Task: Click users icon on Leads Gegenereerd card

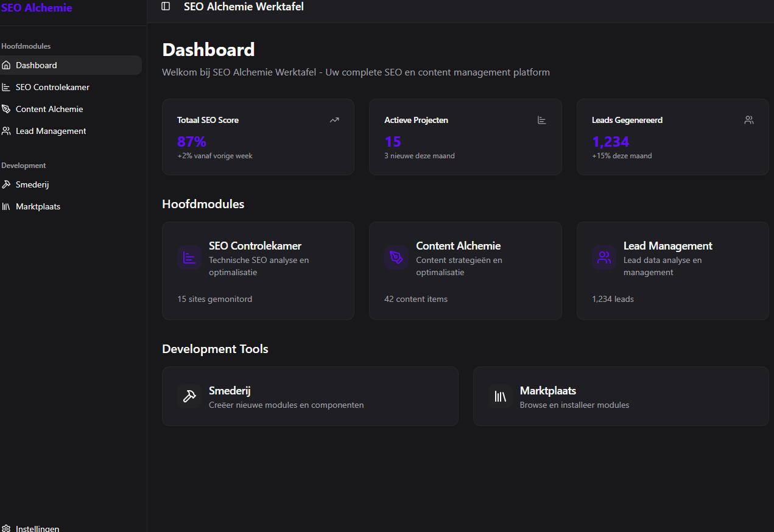Action: [749, 120]
